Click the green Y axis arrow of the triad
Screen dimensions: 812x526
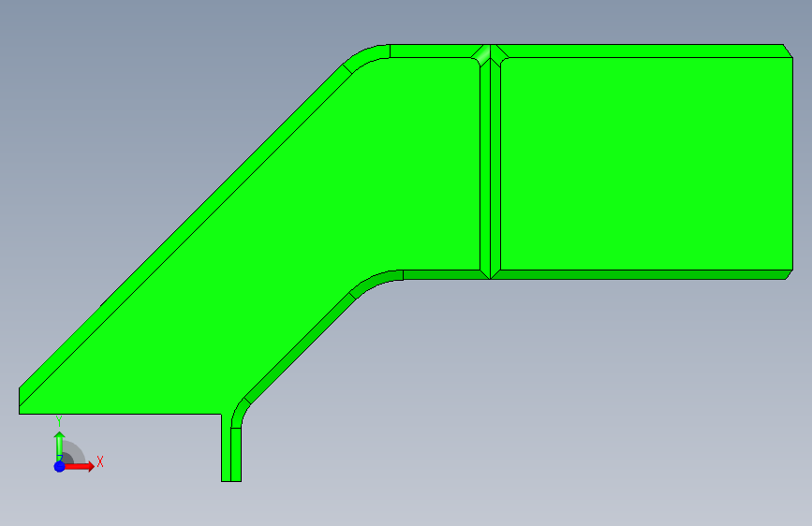[x=60, y=446]
